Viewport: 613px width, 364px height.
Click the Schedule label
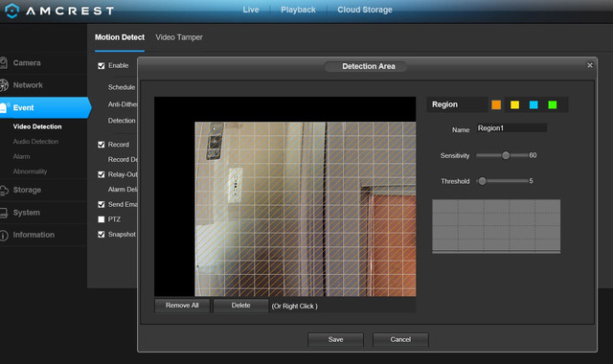tap(122, 87)
